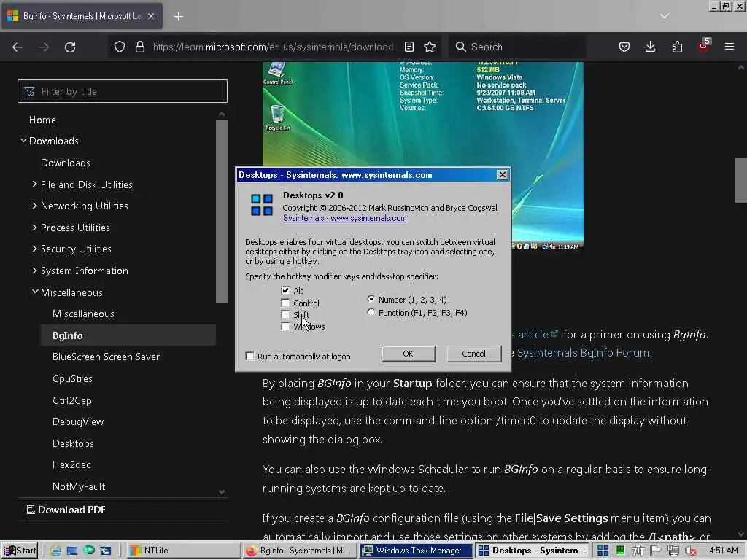747x560 pixels.
Task: Click the browser Search box
Action: coord(517,47)
